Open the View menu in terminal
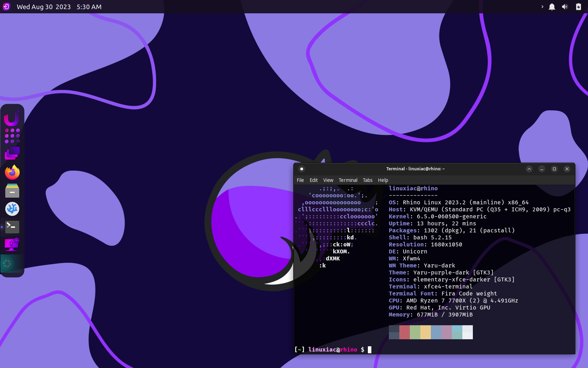Viewport: 588px width, 368px height. (328, 180)
